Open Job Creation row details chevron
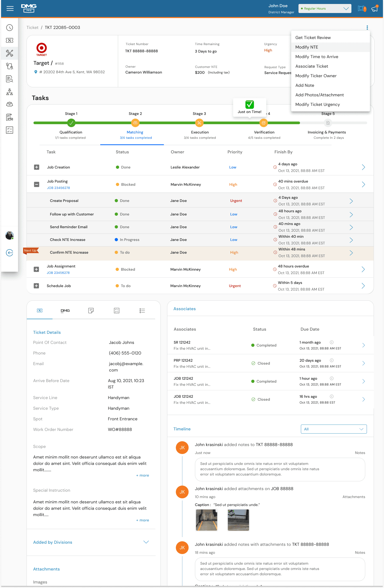384x588 pixels. pyautogui.click(x=364, y=167)
